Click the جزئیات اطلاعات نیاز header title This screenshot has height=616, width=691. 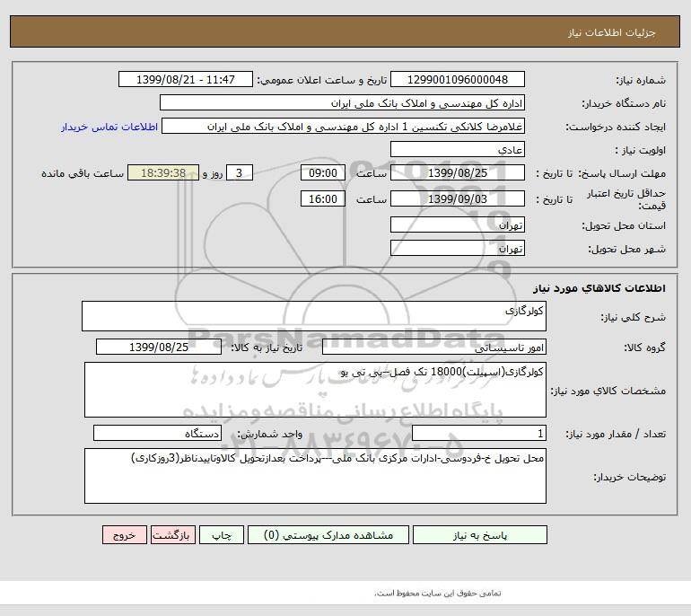(611, 32)
